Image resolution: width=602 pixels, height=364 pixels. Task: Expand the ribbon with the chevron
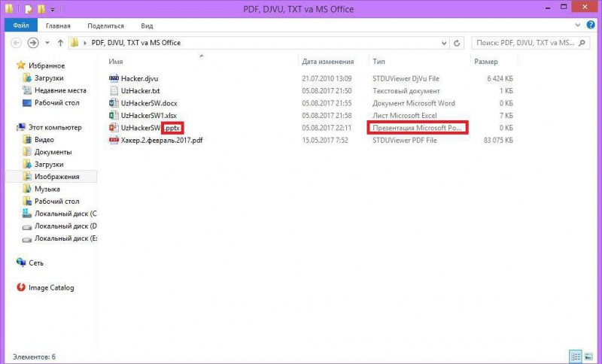click(577, 26)
